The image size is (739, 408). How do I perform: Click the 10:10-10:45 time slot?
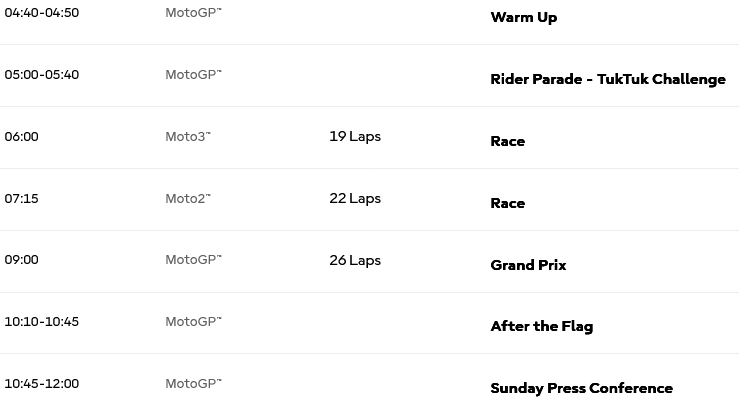tap(41, 322)
